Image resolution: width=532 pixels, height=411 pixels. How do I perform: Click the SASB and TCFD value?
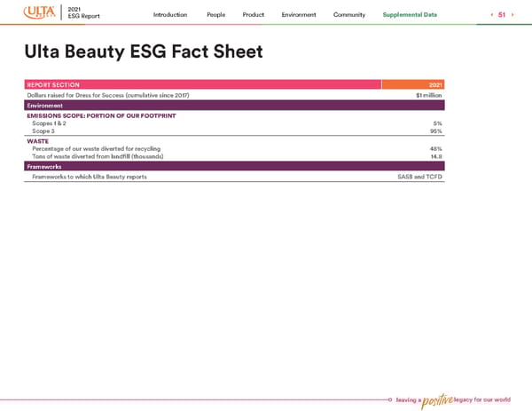(420, 177)
